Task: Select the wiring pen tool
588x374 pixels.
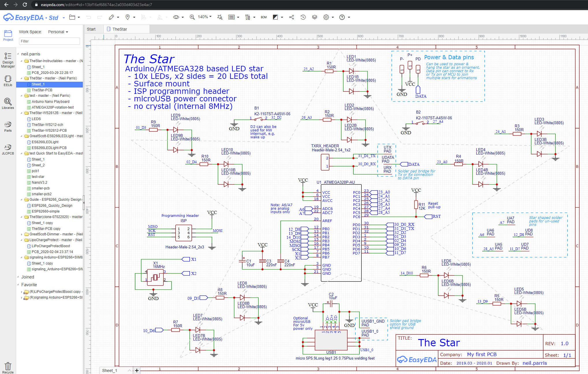Action: click(112, 17)
